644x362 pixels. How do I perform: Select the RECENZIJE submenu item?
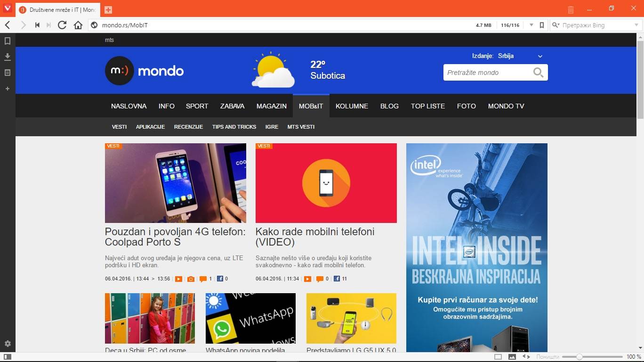coord(188,127)
